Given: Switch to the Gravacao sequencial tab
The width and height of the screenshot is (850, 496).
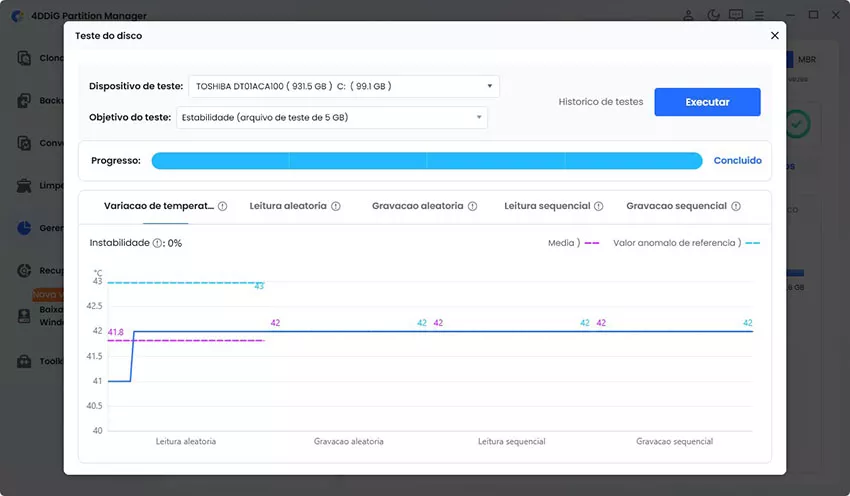Looking at the screenshot, I should [676, 206].
